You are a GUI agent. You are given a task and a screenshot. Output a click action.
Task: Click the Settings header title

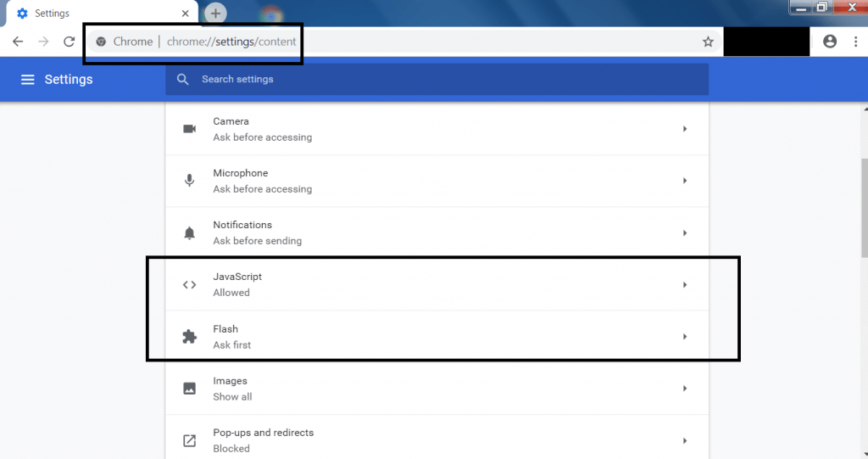69,80
